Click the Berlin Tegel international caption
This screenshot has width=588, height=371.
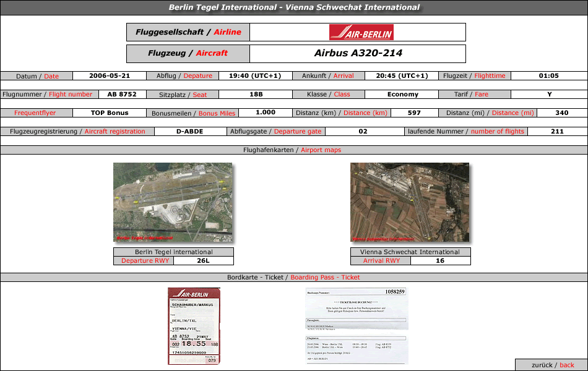click(x=174, y=252)
